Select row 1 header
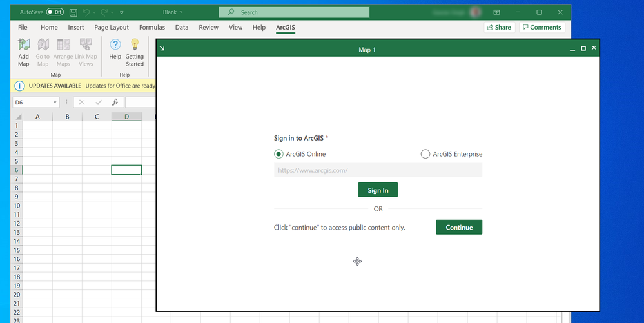 click(x=17, y=125)
